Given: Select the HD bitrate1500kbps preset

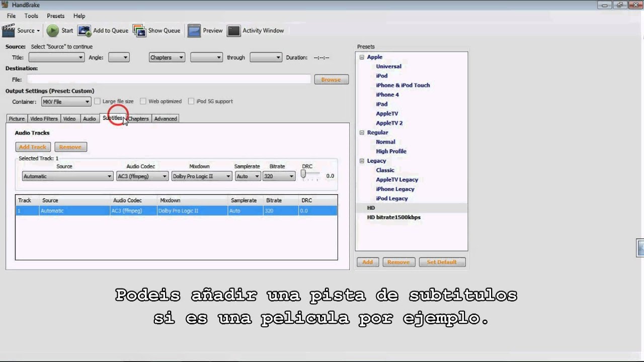Looking at the screenshot, I should pyautogui.click(x=394, y=217).
